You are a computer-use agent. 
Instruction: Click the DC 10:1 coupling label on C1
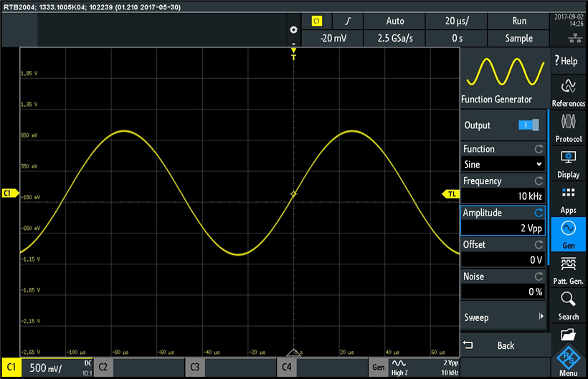pyautogui.click(x=87, y=368)
